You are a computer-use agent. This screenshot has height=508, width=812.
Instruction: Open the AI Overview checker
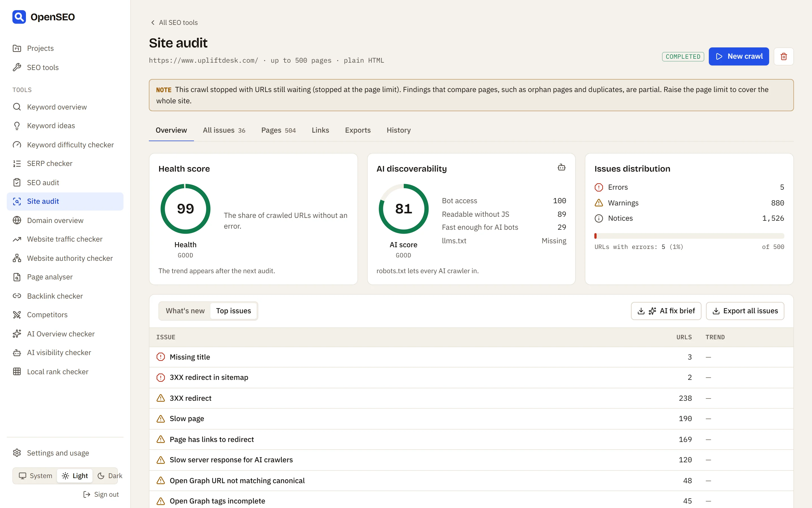65,334
